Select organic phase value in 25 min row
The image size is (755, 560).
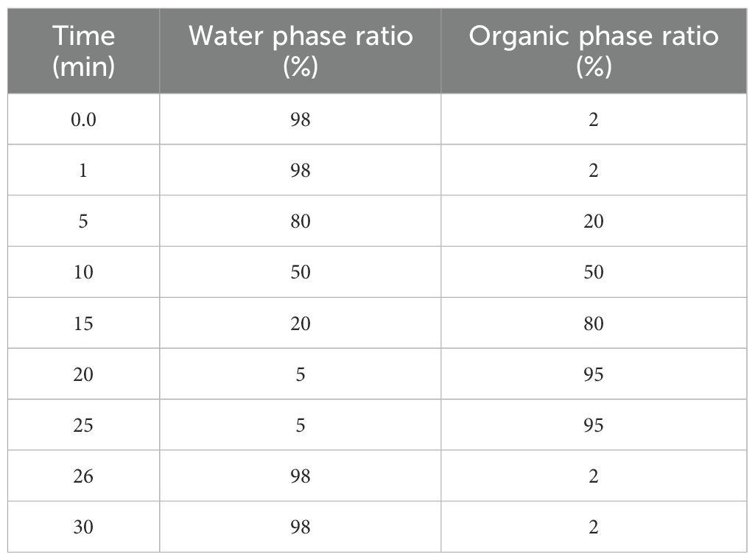593,425
